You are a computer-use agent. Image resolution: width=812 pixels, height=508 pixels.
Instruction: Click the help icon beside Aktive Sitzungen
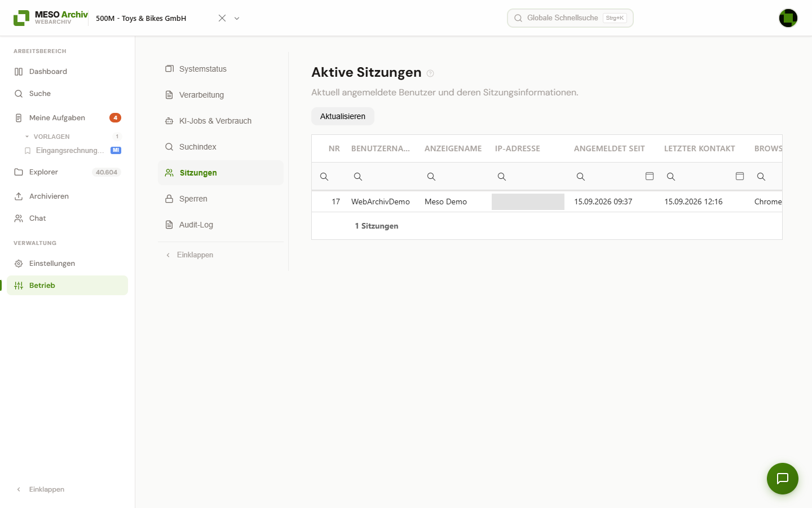click(x=430, y=73)
